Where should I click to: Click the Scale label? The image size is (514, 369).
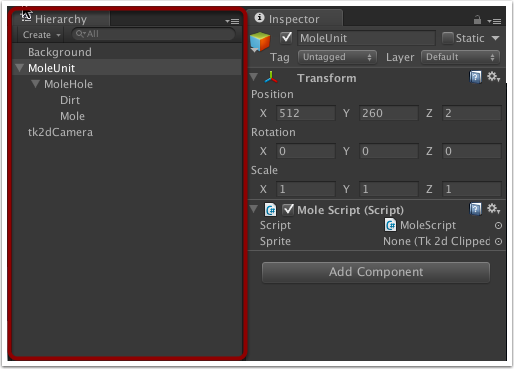click(x=264, y=170)
